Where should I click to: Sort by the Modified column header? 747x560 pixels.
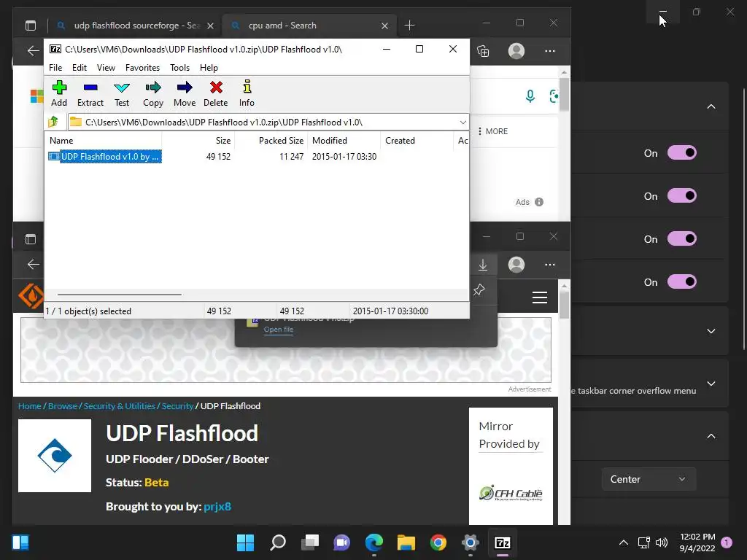pos(344,141)
